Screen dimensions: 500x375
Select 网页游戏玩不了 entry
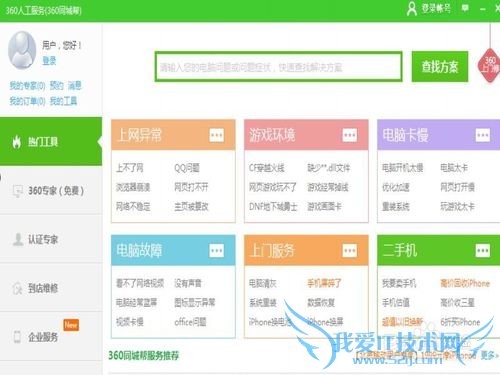click(273, 187)
